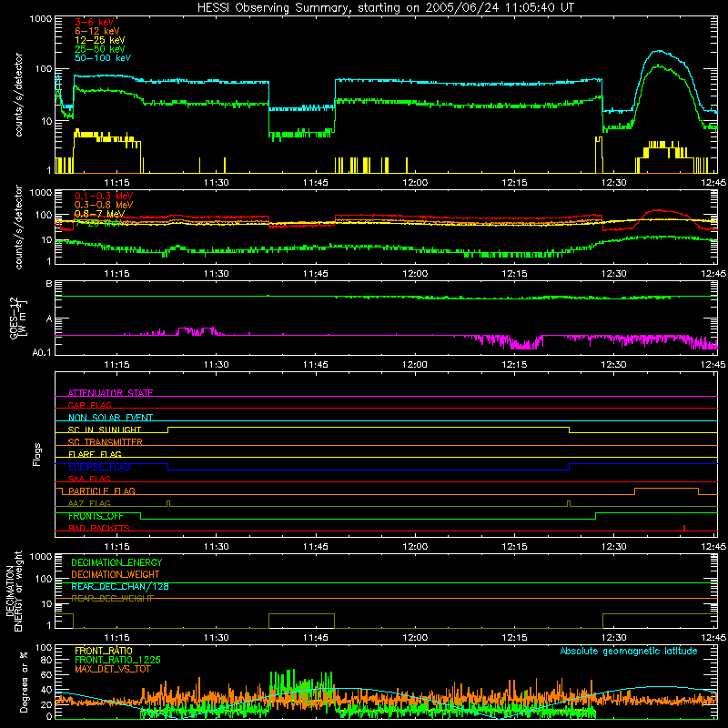Screen dimensions: 728x728
Task: Click the narrow 12-25 keV spike near 12:28
Action: pos(599,155)
